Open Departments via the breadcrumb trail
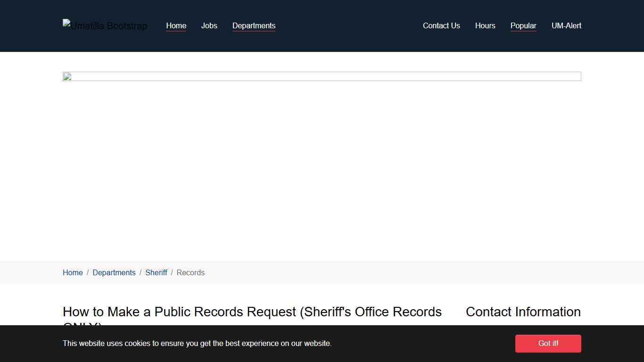This screenshot has width=644, height=362. pos(114,272)
